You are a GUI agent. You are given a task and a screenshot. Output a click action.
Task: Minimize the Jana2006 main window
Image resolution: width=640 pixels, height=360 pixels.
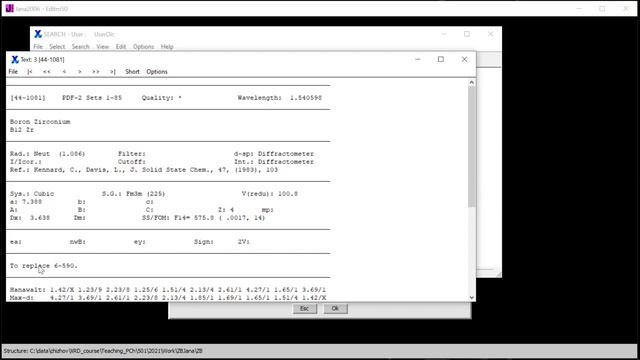[579, 9]
